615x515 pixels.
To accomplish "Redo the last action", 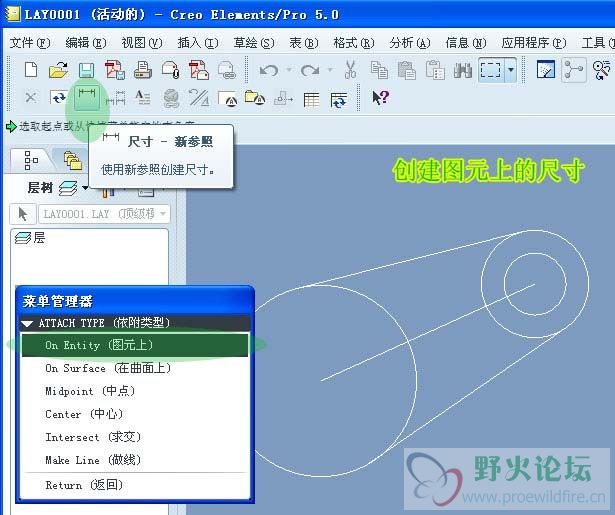I will pyautogui.click(x=310, y=71).
